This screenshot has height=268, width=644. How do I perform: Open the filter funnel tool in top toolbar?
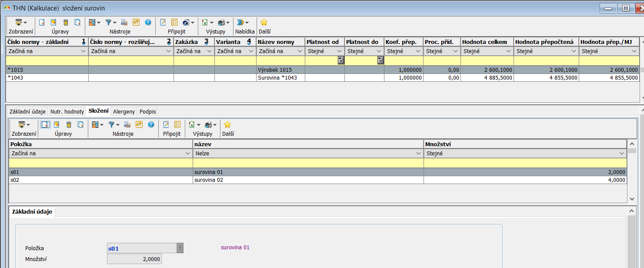click(x=109, y=23)
